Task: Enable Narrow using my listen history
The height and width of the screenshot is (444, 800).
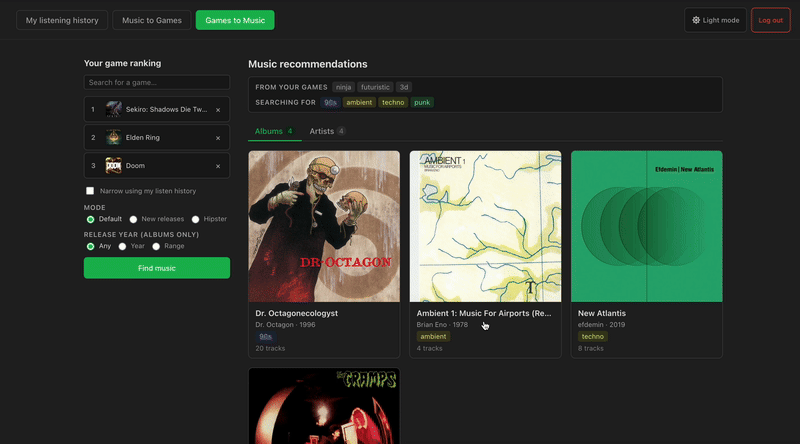Action: [90, 191]
